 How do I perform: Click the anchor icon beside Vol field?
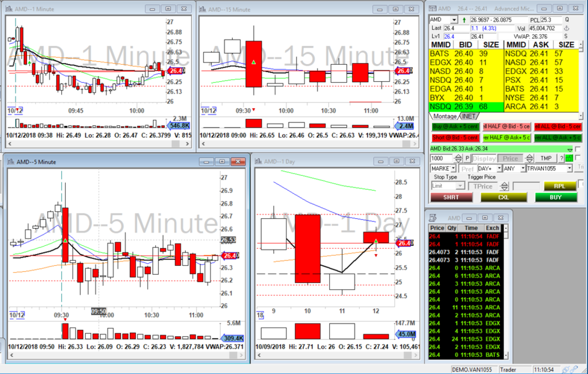pos(567,28)
